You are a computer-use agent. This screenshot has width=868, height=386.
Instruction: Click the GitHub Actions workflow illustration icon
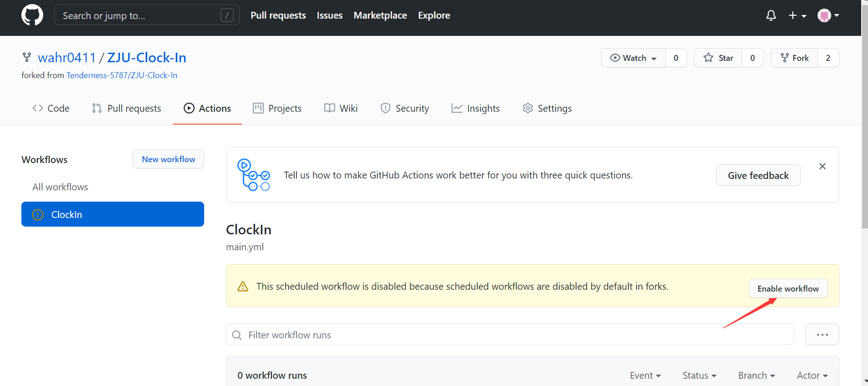(254, 175)
